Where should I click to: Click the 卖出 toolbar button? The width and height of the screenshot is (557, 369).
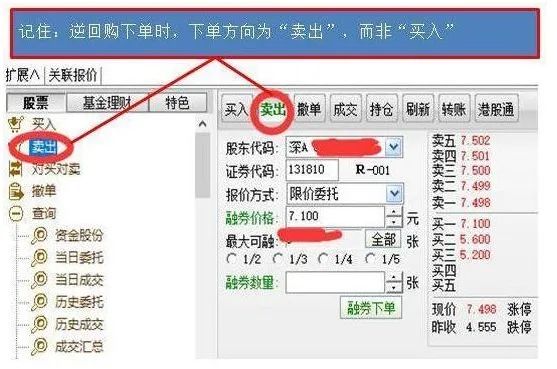pos(273,109)
